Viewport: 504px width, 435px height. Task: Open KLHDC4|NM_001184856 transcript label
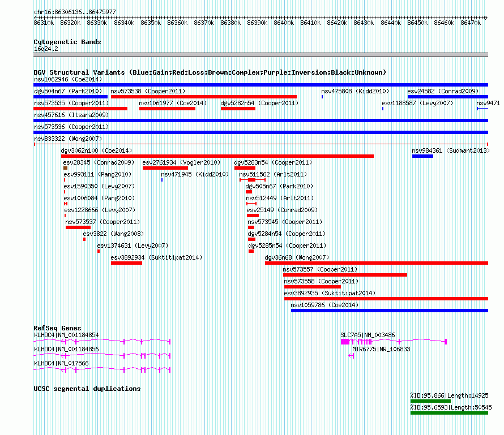[x=66, y=349]
